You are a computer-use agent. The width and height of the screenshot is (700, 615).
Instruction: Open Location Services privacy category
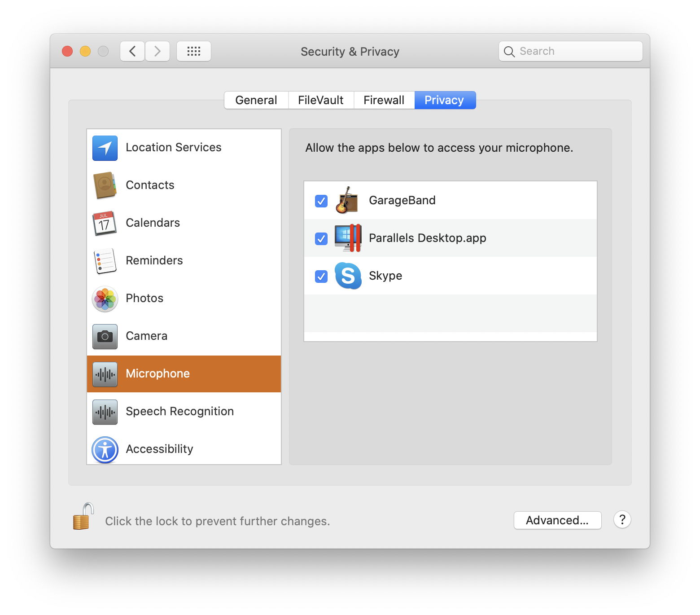173,148
